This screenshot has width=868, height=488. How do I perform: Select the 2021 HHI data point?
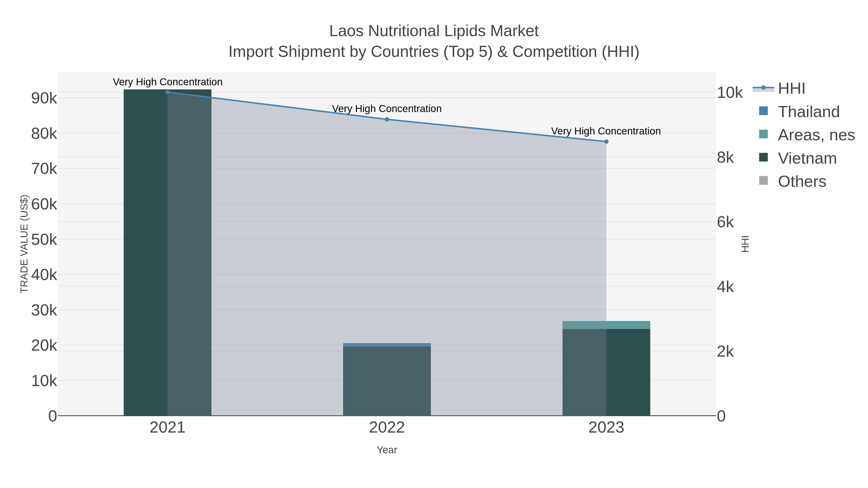tap(168, 92)
